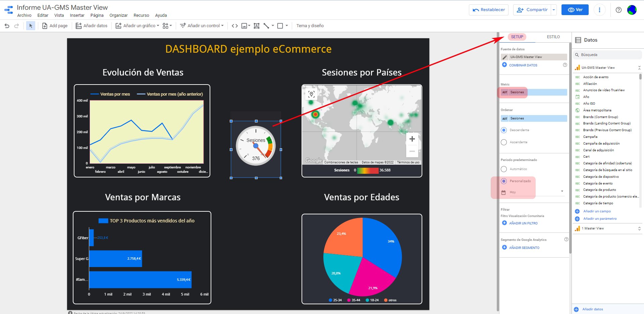Open the Insertar menu
The height and width of the screenshot is (314, 644).
pyautogui.click(x=77, y=15)
